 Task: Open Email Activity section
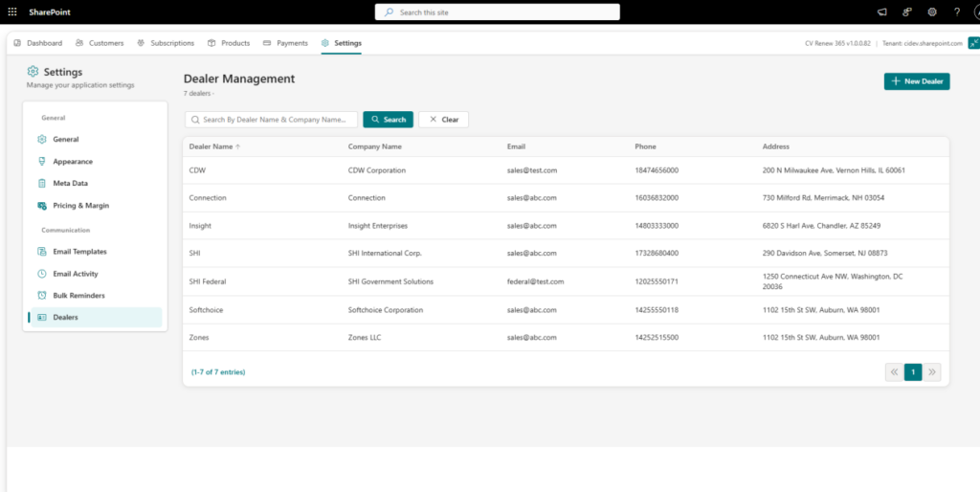pyautogui.click(x=95, y=274)
